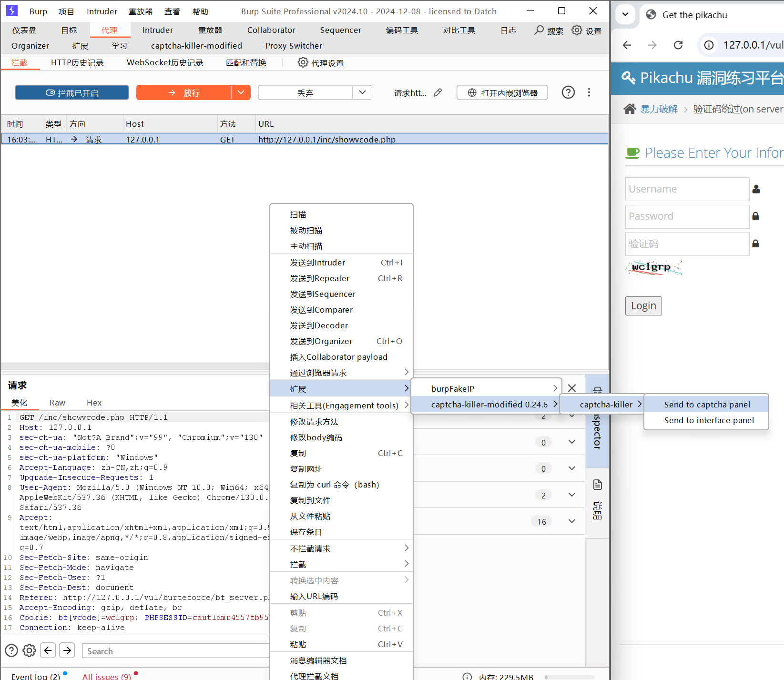Viewport: 784px width, 680px height.
Task: Switch to captcha-killer-modified tab
Action: pos(196,46)
